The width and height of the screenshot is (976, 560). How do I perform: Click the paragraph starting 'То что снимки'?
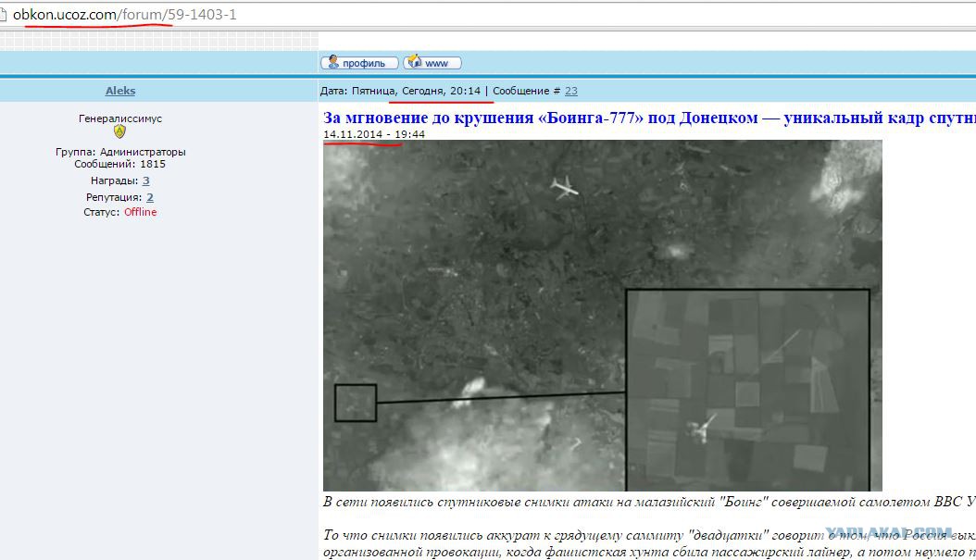tap(649, 543)
